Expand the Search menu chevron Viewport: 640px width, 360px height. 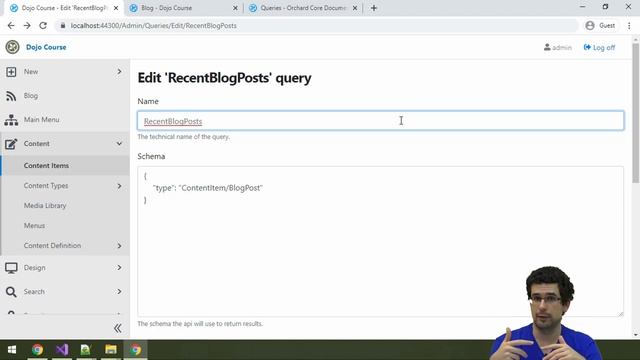coord(119,291)
